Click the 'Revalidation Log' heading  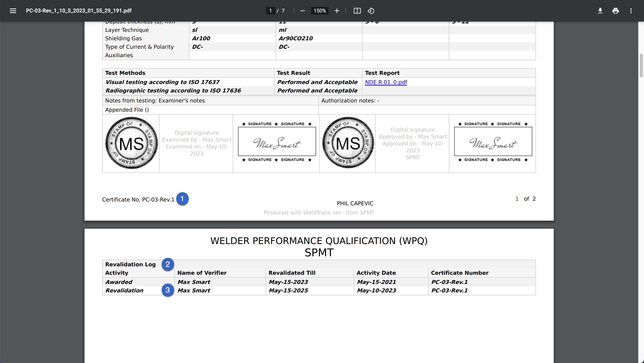tap(130, 264)
